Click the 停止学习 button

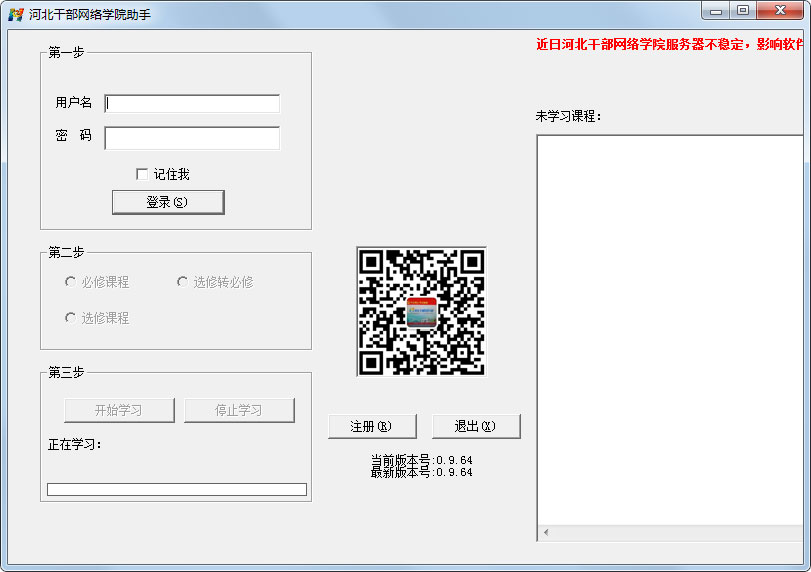pos(239,410)
